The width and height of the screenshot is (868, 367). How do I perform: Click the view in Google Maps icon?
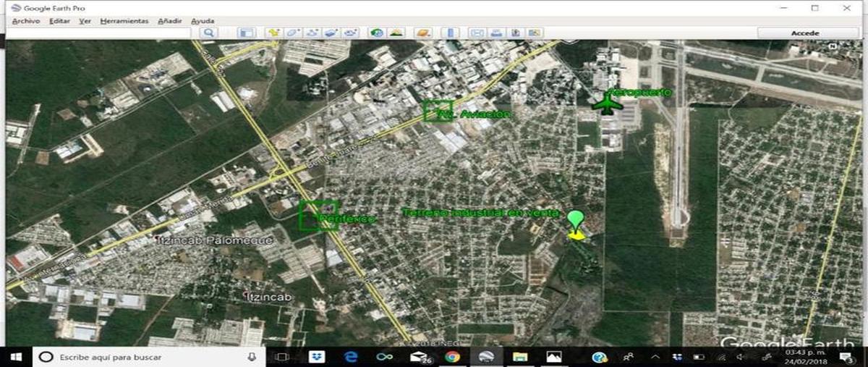(x=535, y=33)
